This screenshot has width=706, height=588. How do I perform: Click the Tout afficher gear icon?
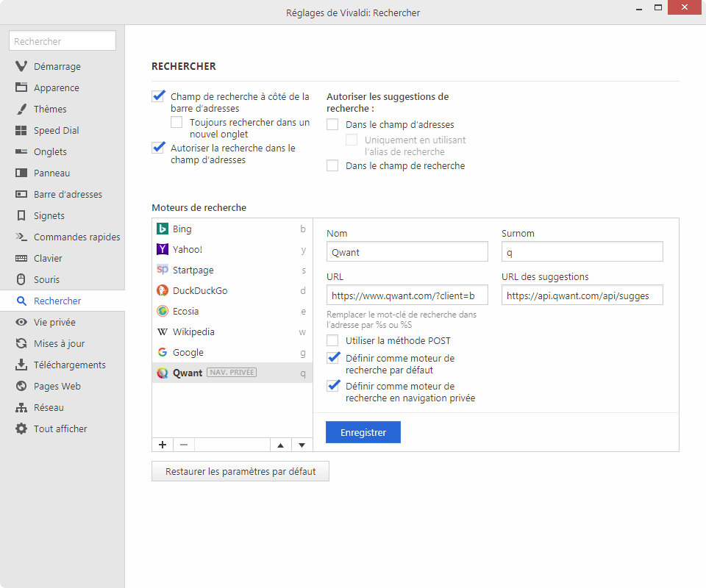(21, 429)
